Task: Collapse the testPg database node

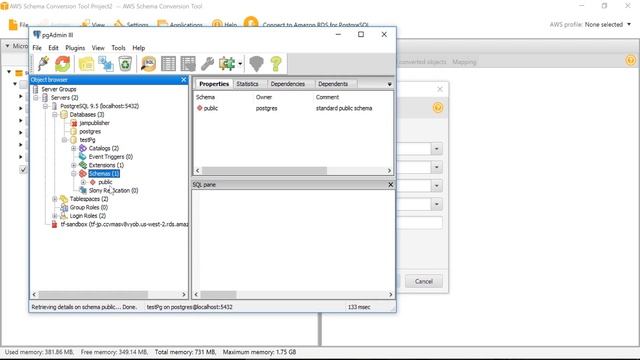Action: (64, 140)
